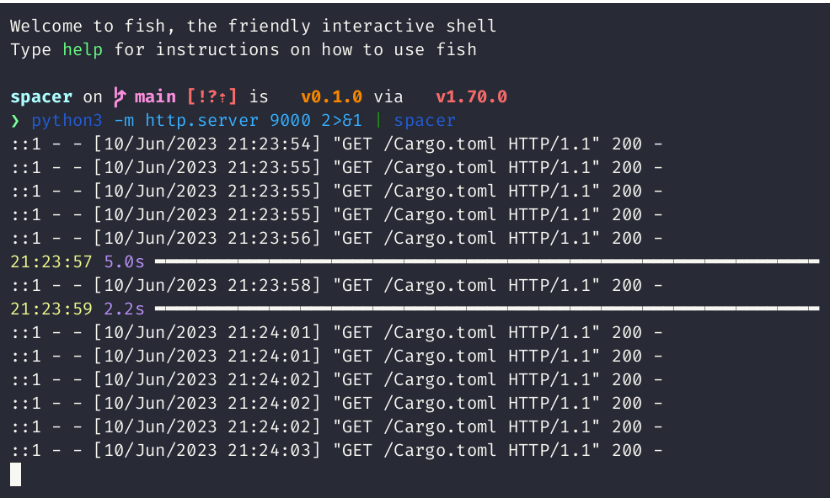Click the main branch name
The image size is (834, 501).
155,97
